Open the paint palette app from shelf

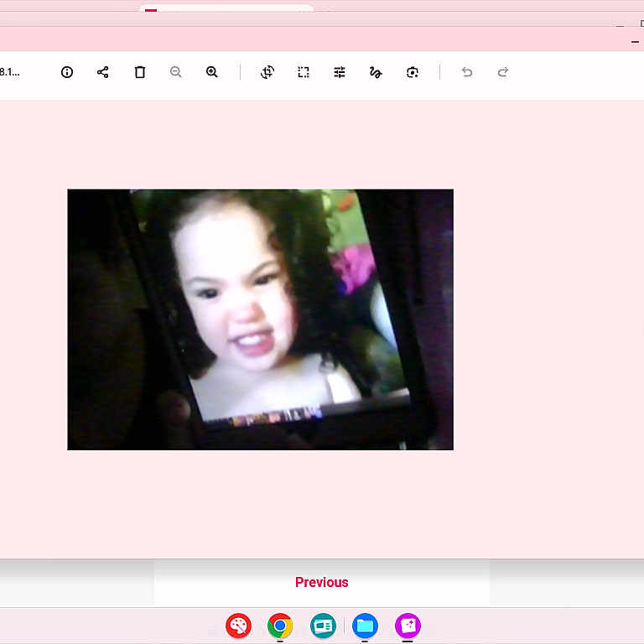pos(238,626)
